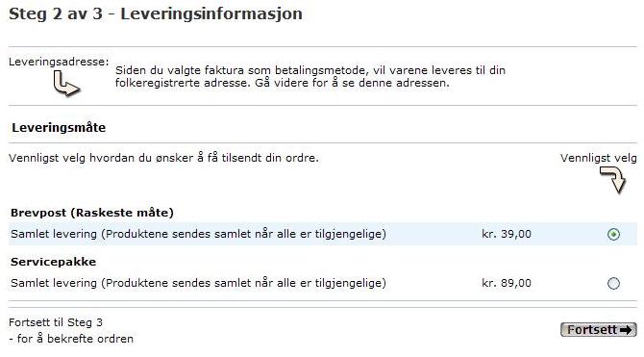This screenshot has width=644, height=357.
Task: Click the Servicepakke Samlet levering row text
Action: pyautogui.click(x=198, y=283)
